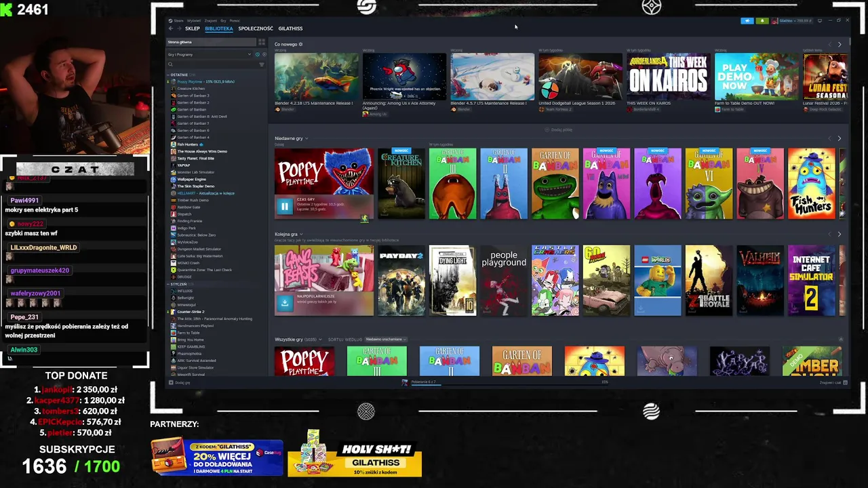868x488 pixels.
Task: Open the green notifications bell button
Action: point(762,21)
